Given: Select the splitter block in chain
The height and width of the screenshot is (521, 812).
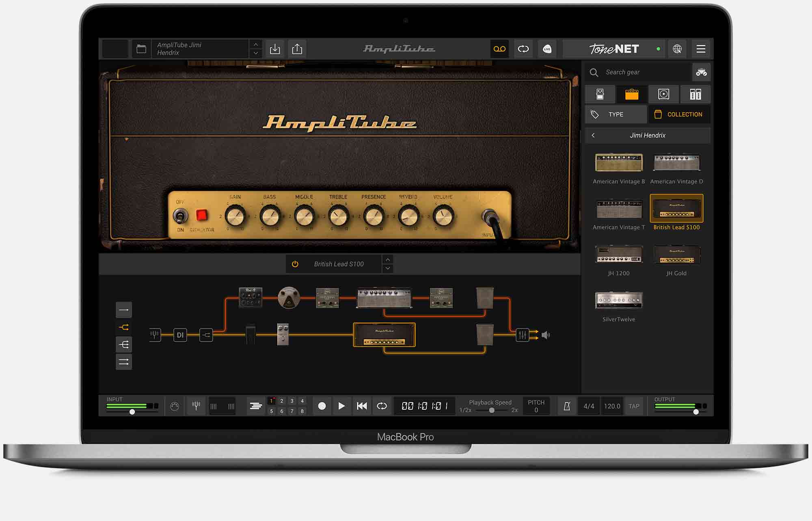Looking at the screenshot, I should click(206, 335).
